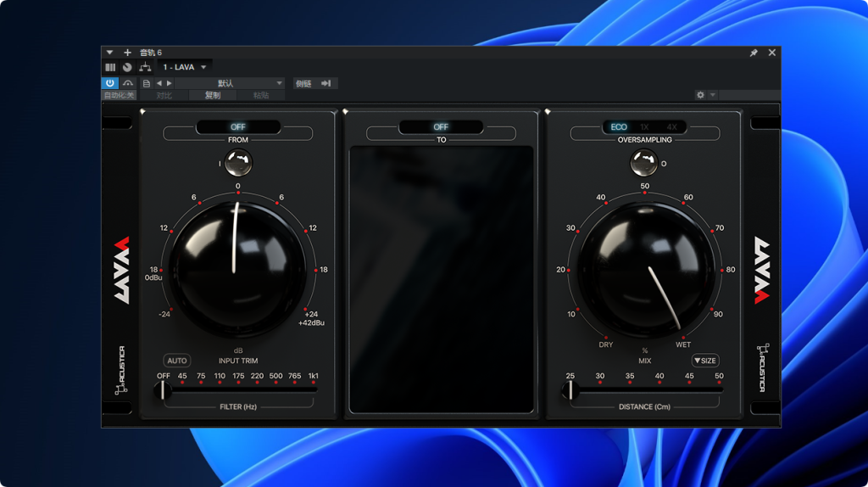Add a new insert with plus icon
The width and height of the screenshot is (868, 487).
point(127,53)
